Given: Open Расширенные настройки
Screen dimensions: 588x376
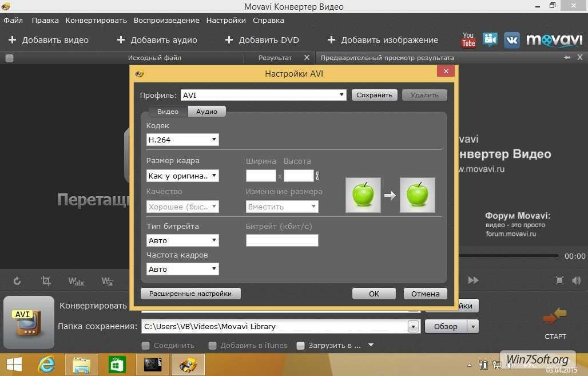Looking at the screenshot, I should (190, 294).
